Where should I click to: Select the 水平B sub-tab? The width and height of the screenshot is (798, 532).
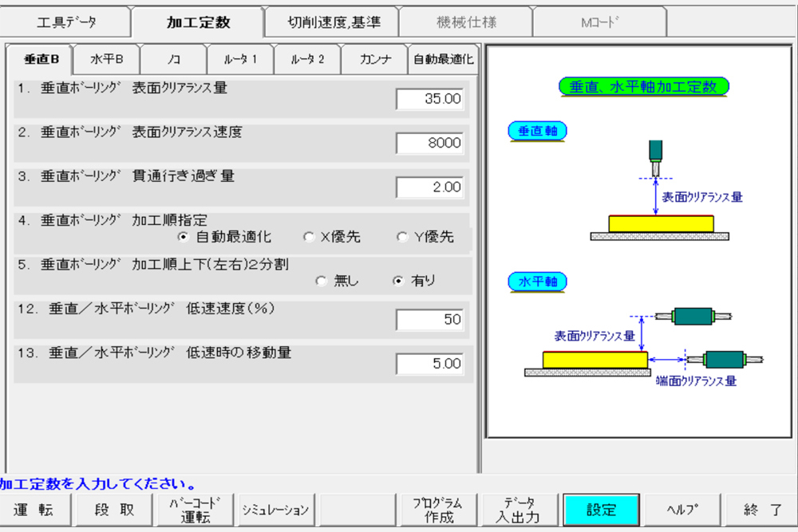click(x=106, y=60)
